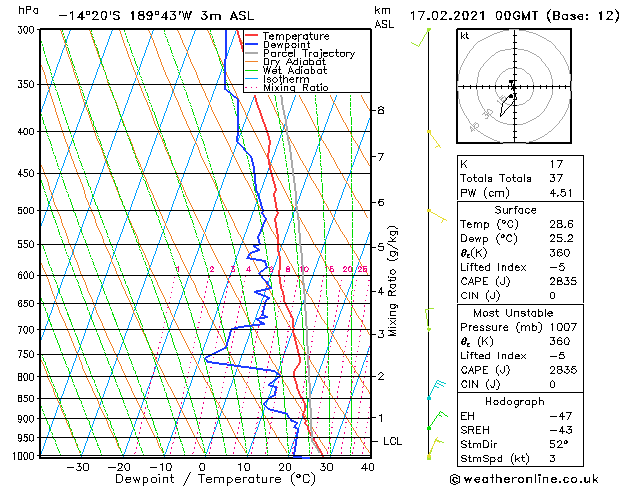Click the StmSpd (kt) value 3

552,458
